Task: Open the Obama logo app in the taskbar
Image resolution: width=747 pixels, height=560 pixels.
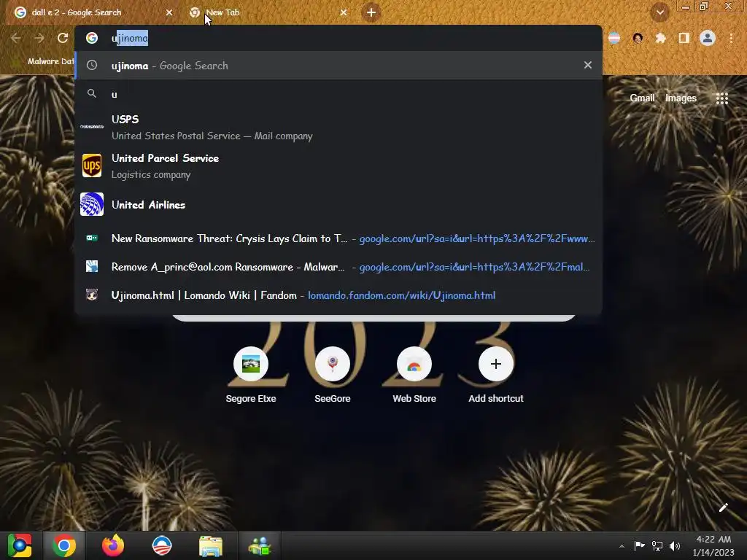Action: [x=161, y=545]
